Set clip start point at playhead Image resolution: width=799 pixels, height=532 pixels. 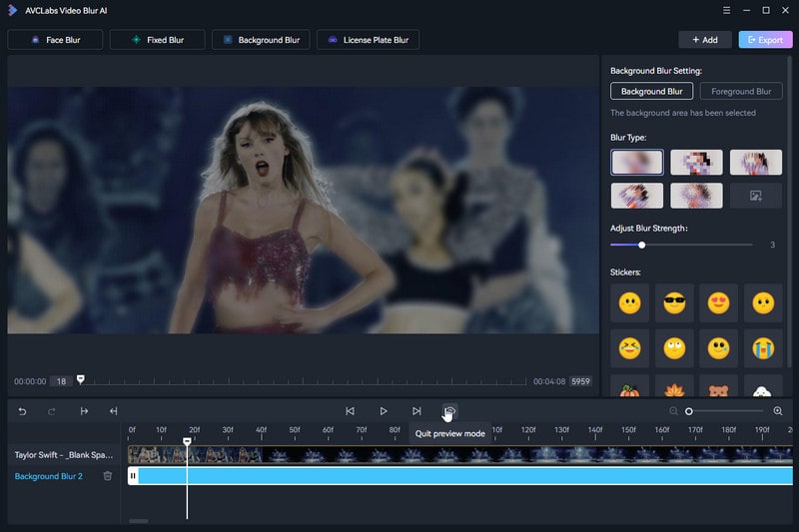[x=84, y=411]
